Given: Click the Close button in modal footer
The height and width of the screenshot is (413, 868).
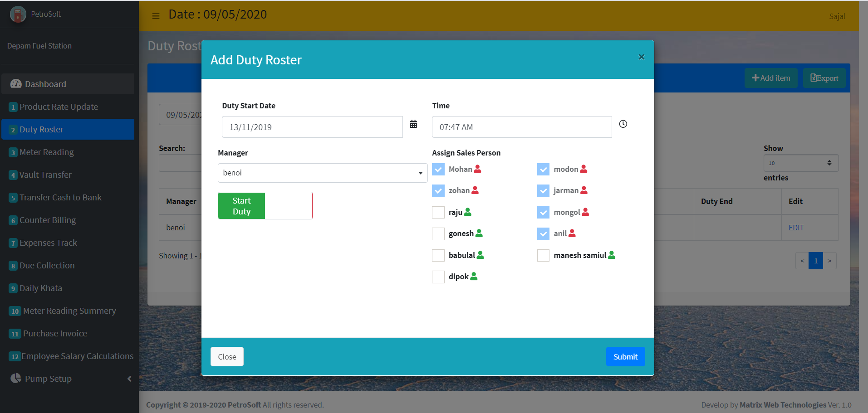Looking at the screenshot, I should 227,357.
